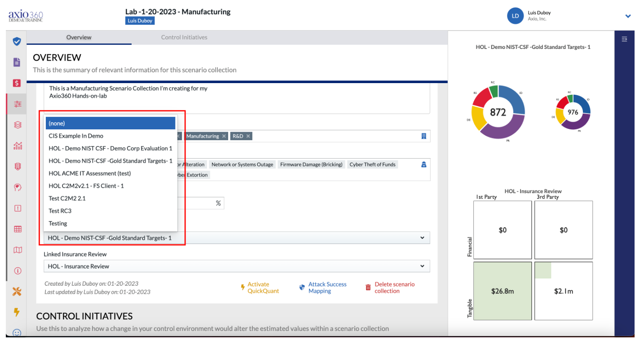Click Activate QuickQuant link

[x=260, y=287]
